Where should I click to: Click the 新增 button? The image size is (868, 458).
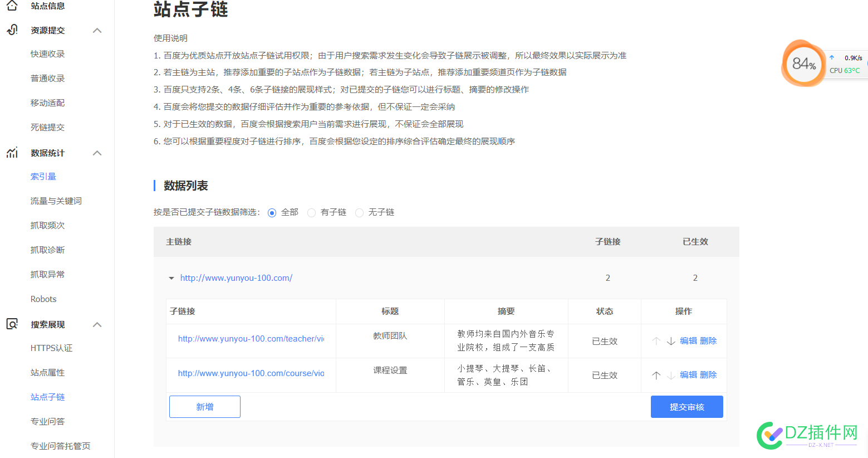tap(205, 407)
